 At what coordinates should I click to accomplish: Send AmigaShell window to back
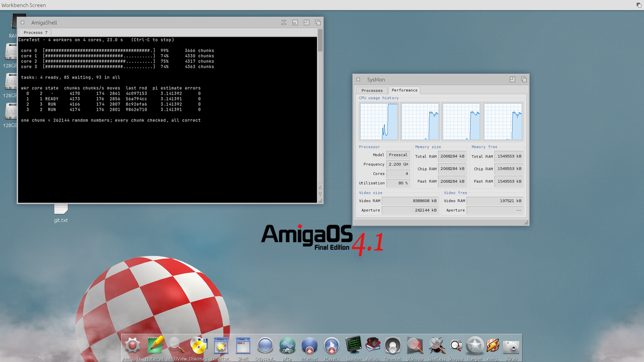[x=318, y=23]
